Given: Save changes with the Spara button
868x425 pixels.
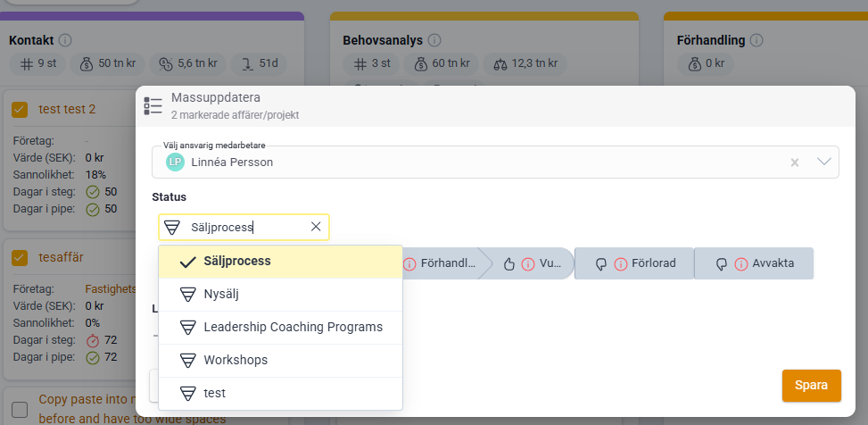Looking at the screenshot, I should [x=812, y=386].
